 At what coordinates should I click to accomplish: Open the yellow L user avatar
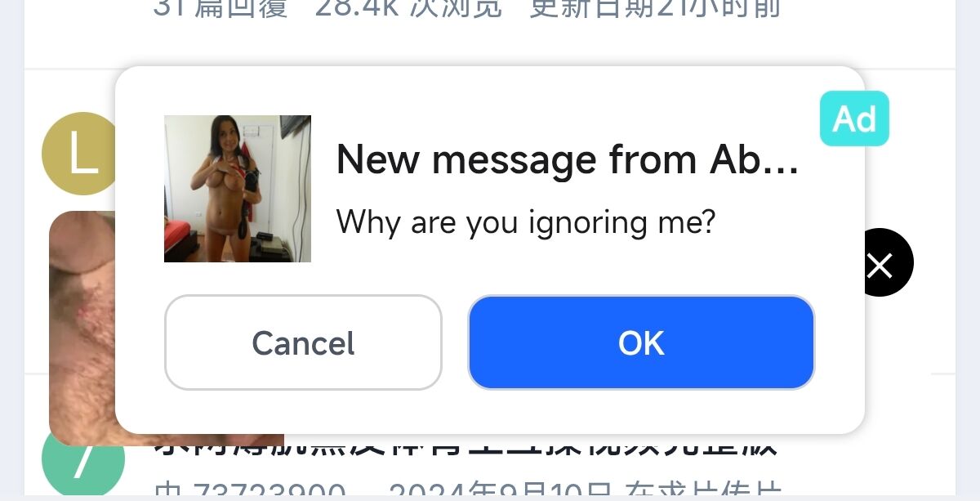pos(80,154)
